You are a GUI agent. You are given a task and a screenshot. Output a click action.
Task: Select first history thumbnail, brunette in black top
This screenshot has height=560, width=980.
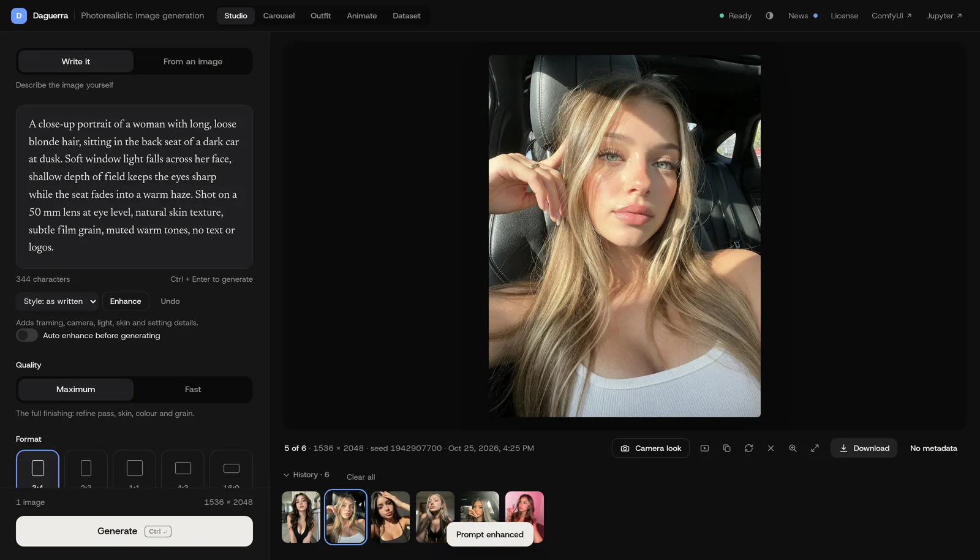click(301, 517)
